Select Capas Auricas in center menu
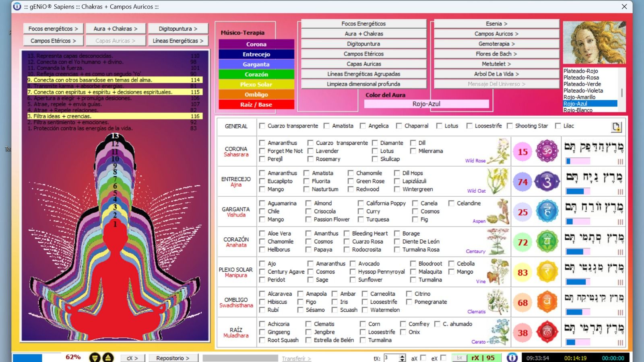The width and height of the screenshot is (644, 362). 364,64
